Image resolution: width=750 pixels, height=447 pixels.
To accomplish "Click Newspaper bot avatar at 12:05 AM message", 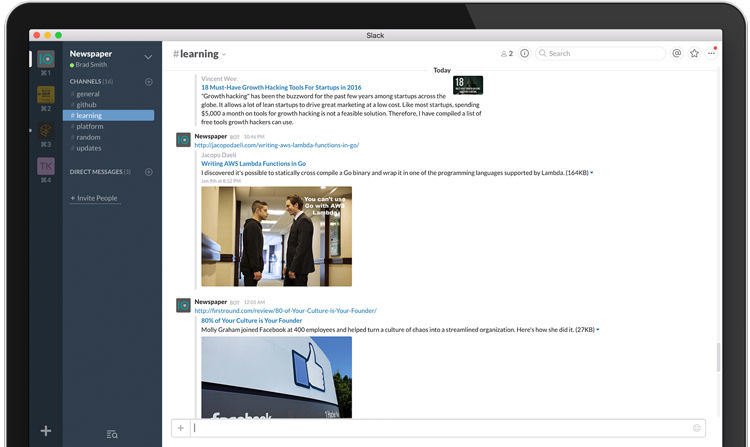I will 183,305.
